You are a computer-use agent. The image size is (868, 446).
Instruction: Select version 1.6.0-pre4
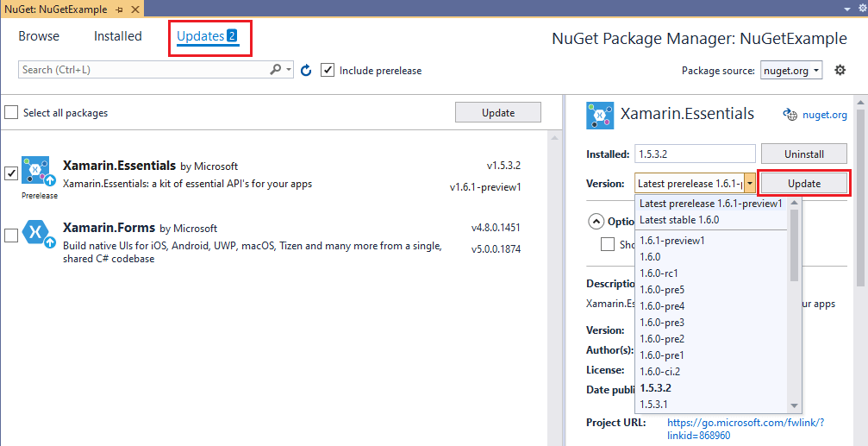[x=711, y=306]
